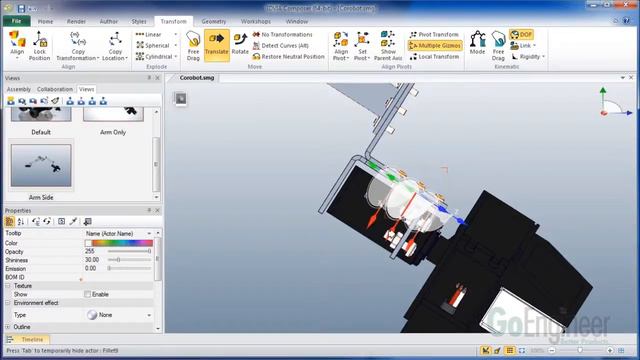Click alphabetical sort icon in Properties
640x360 pixels.
(21, 221)
